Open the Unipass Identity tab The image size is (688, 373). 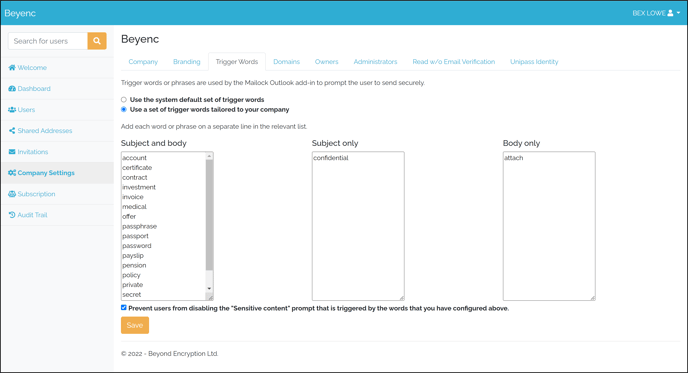[534, 62]
